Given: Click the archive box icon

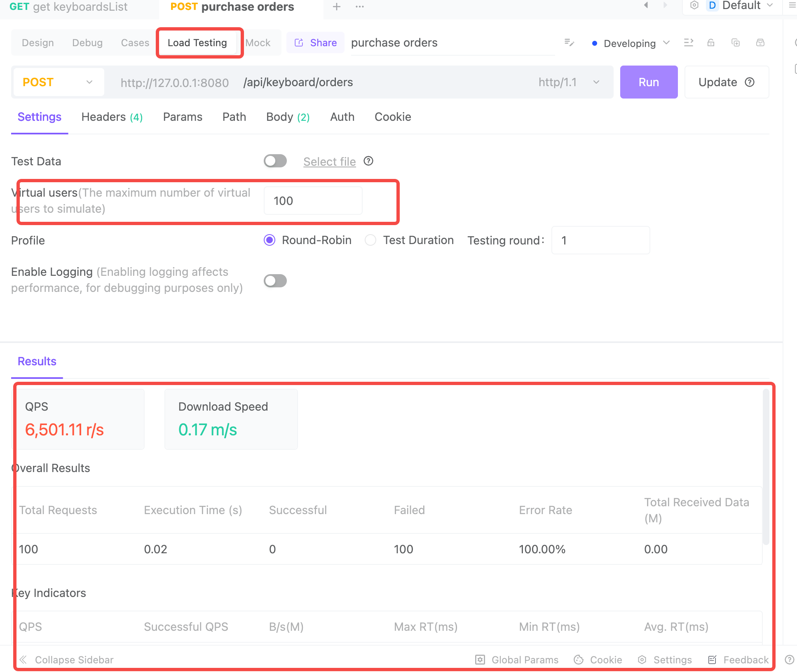Looking at the screenshot, I should pos(760,42).
